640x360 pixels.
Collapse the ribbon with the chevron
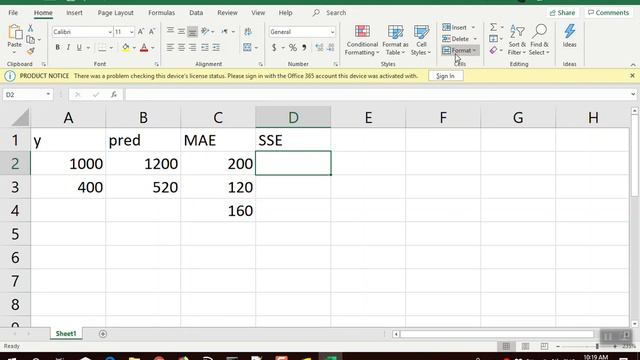pos(633,64)
